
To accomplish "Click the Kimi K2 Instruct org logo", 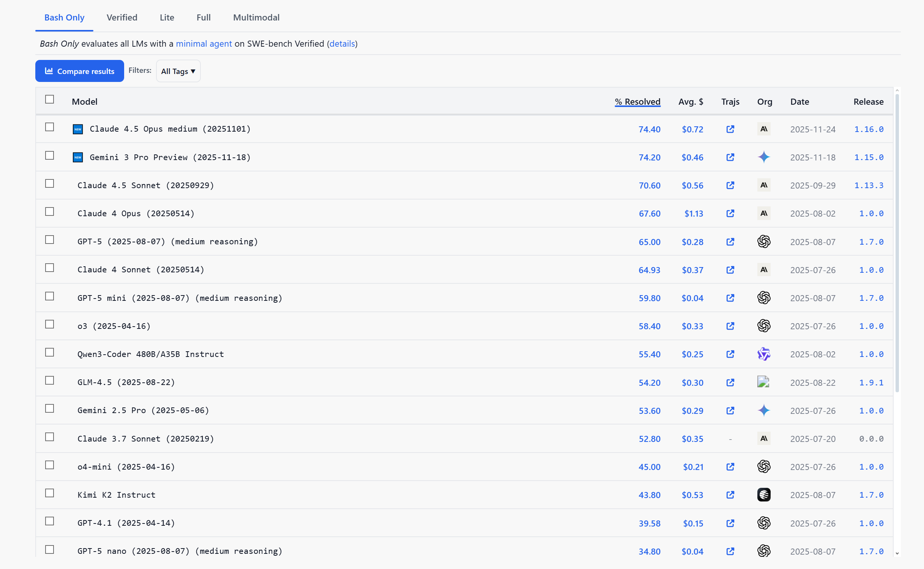I will [763, 495].
